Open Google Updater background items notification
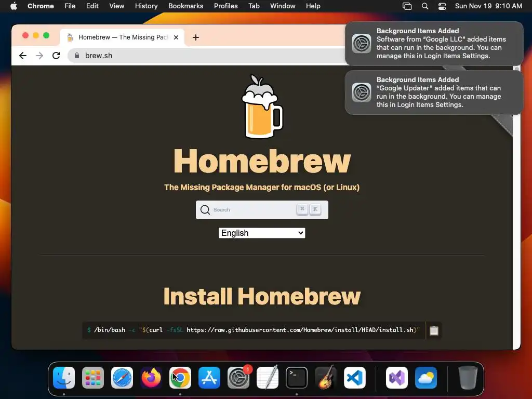 [x=434, y=92]
